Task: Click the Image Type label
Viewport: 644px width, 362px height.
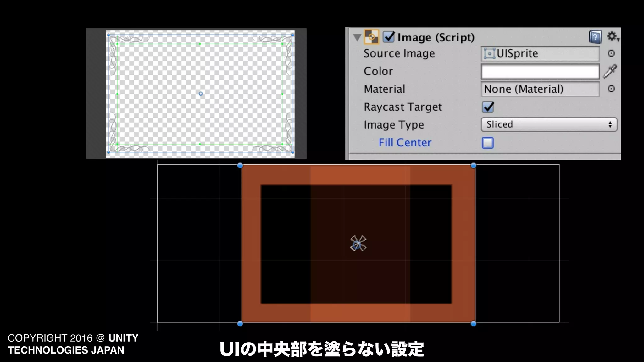Action: pyautogui.click(x=394, y=125)
